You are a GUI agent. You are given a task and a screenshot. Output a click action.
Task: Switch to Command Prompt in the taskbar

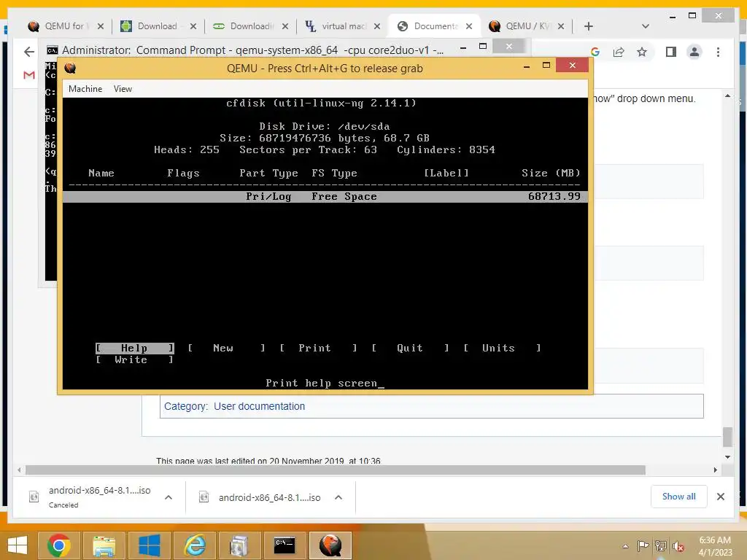tap(285, 545)
